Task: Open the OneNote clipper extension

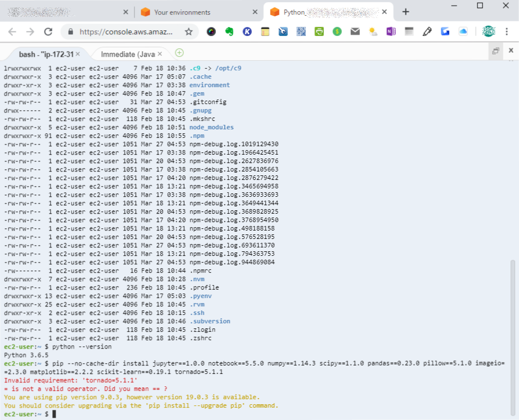Action: pyautogui.click(x=391, y=31)
